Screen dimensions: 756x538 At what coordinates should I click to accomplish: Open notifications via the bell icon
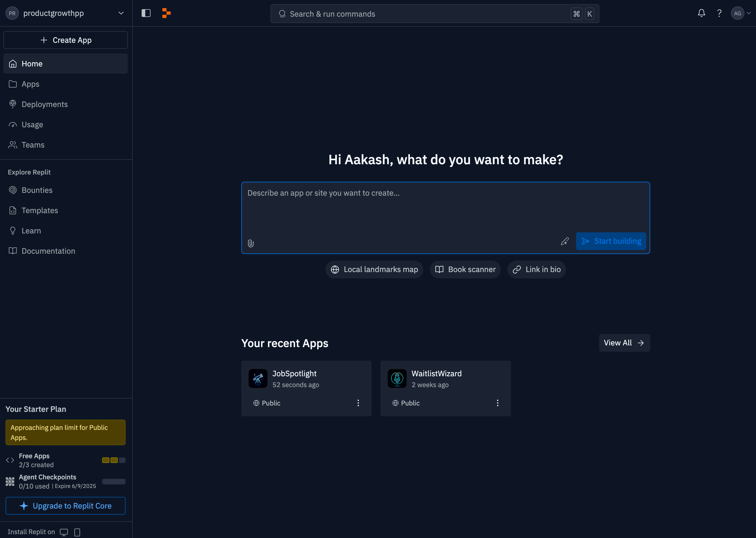[701, 13]
